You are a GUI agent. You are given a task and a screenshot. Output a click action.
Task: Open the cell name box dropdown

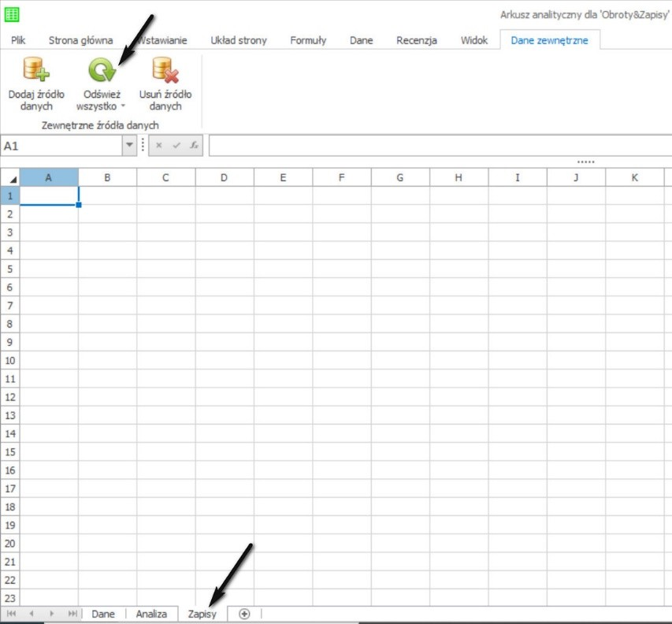click(x=129, y=145)
